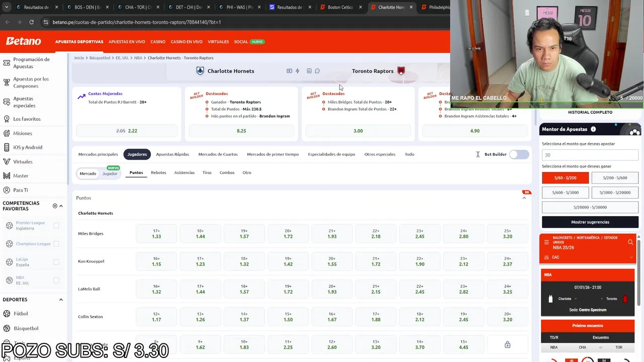Click the Fútbol ball icon in Deportes

tap(7, 314)
